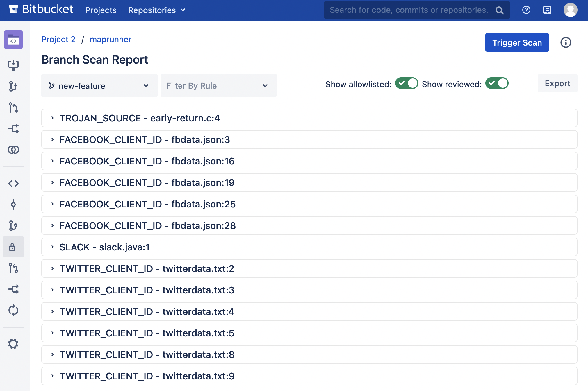Toggle the Show allowlisted switch
Viewport: 588px width, 391px height.
(x=406, y=84)
